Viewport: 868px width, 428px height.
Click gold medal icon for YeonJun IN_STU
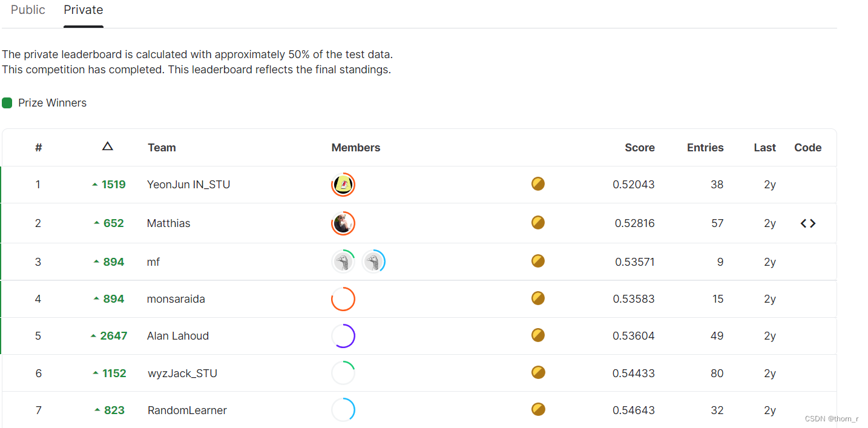point(538,183)
